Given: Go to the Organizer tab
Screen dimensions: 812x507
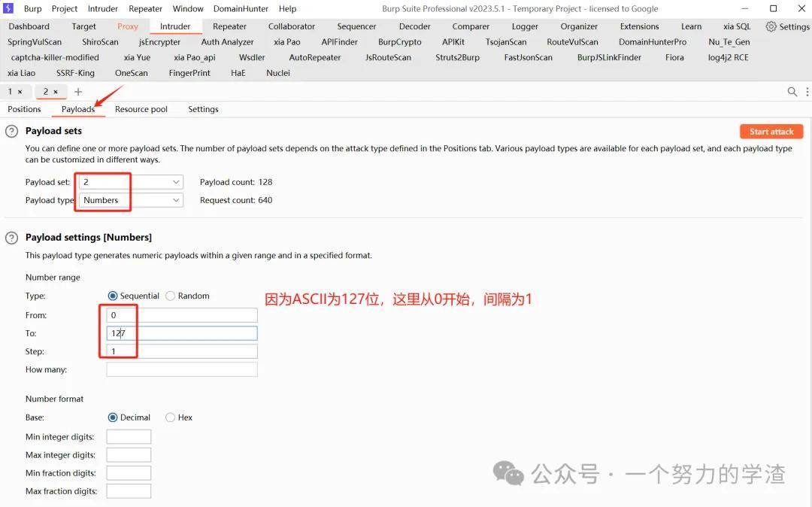Looking at the screenshot, I should pos(579,26).
